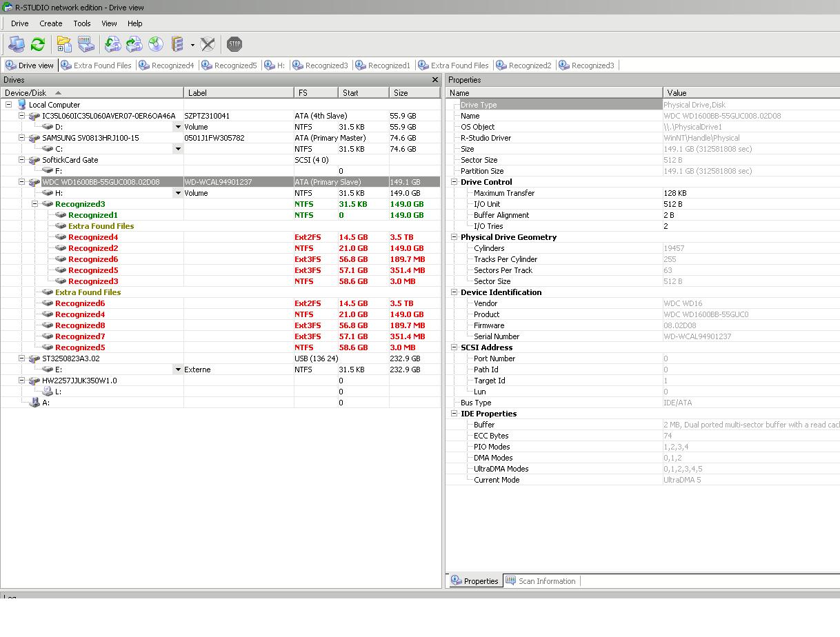Open the Drive menu

[20, 23]
